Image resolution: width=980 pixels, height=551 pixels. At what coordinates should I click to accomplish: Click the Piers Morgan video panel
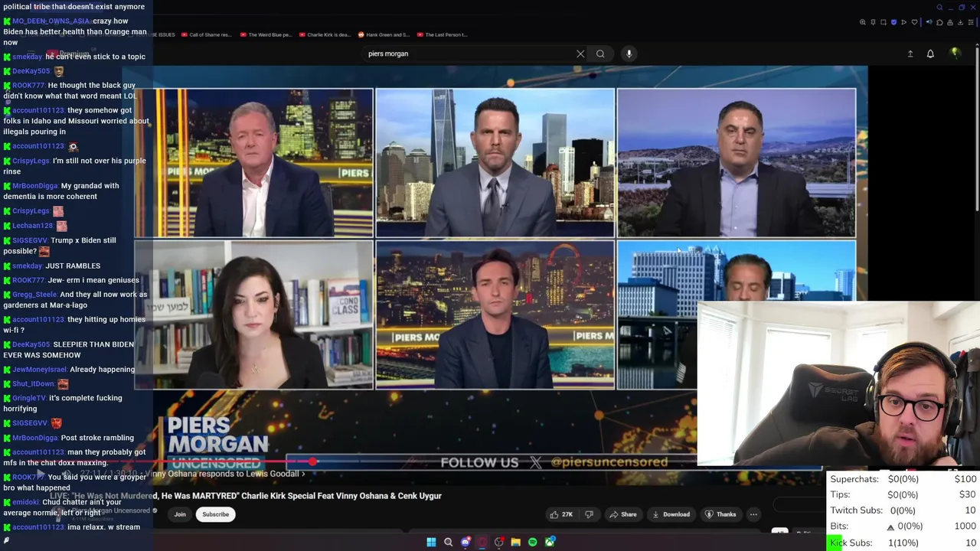click(x=254, y=163)
